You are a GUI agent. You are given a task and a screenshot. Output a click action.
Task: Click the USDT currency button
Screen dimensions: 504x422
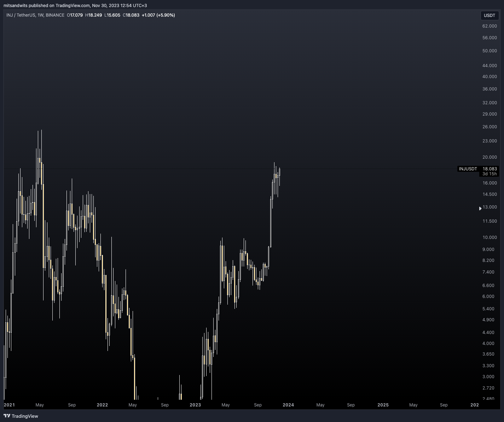(489, 15)
